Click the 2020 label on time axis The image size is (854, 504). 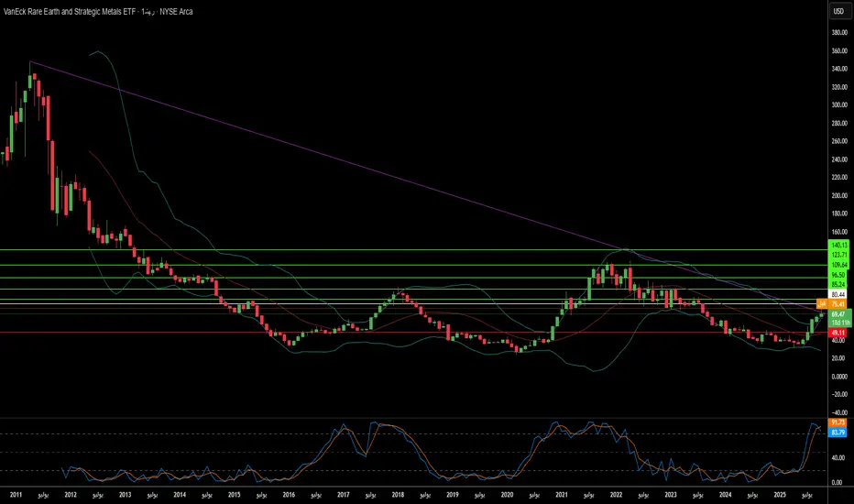pos(506,496)
